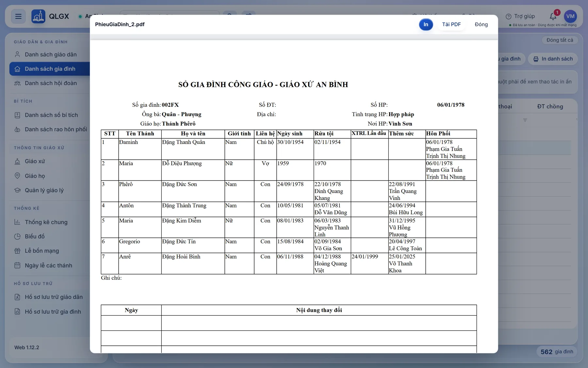
Task: Print the PDF with the In button
Action: pyautogui.click(x=426, y=25)
